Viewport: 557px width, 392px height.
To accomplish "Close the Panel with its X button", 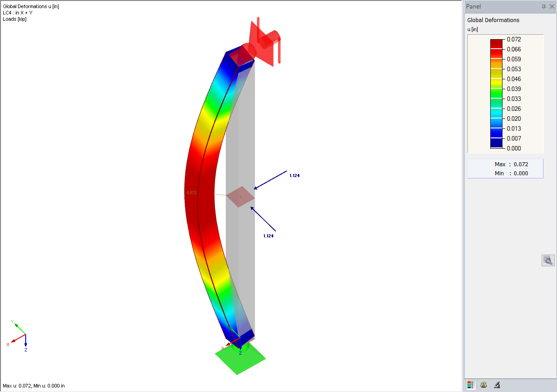I will pyautogui.click(x=552, y=6).
